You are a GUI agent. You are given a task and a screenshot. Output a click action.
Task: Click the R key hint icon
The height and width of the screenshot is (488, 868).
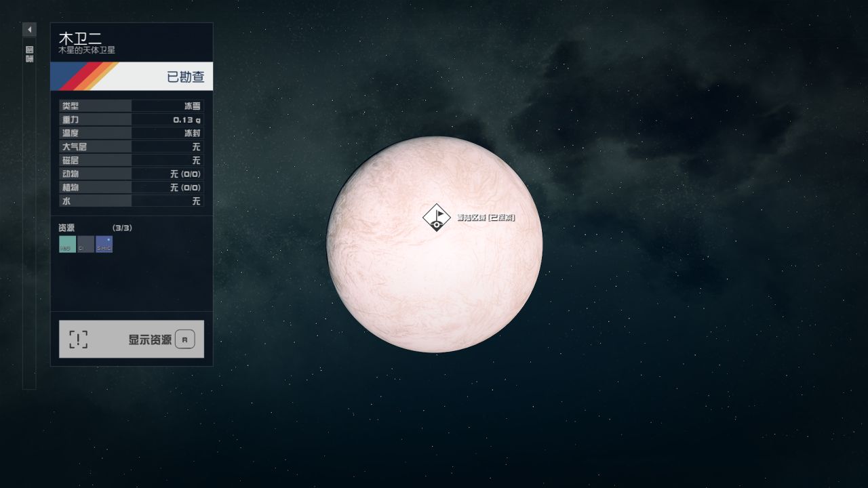point(184,340)
